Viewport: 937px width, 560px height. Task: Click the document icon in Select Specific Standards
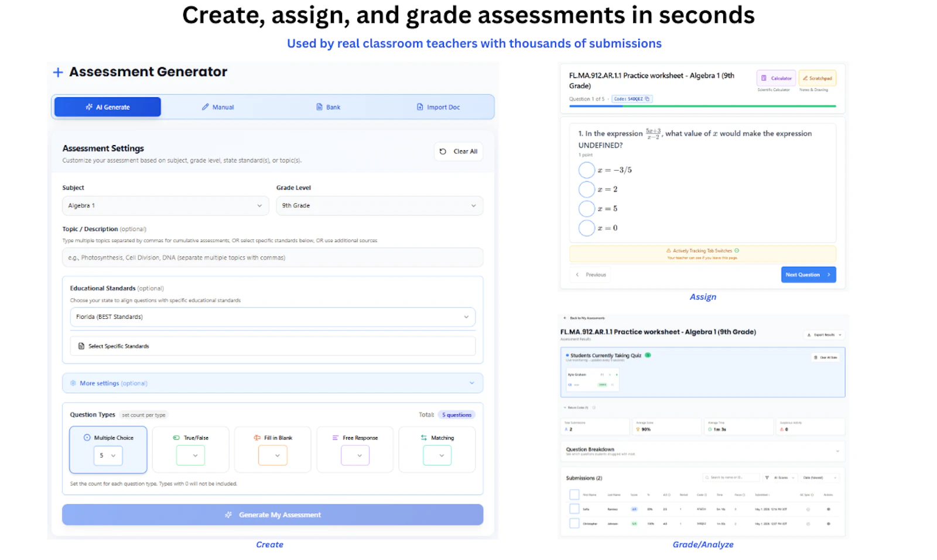pyautogui.click(x=81, y=346)
